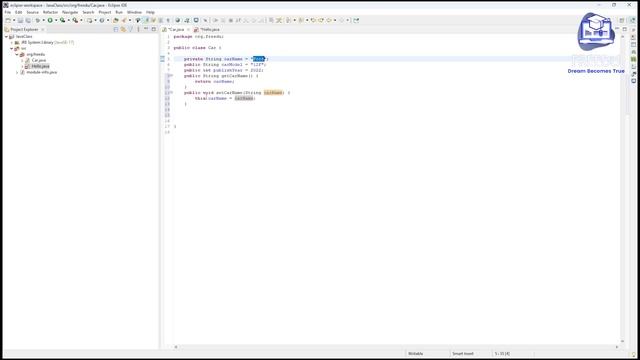Screen dimensions: 640x360
Task: Click the New Java Class toolbar icon
Action: (102, 20)
